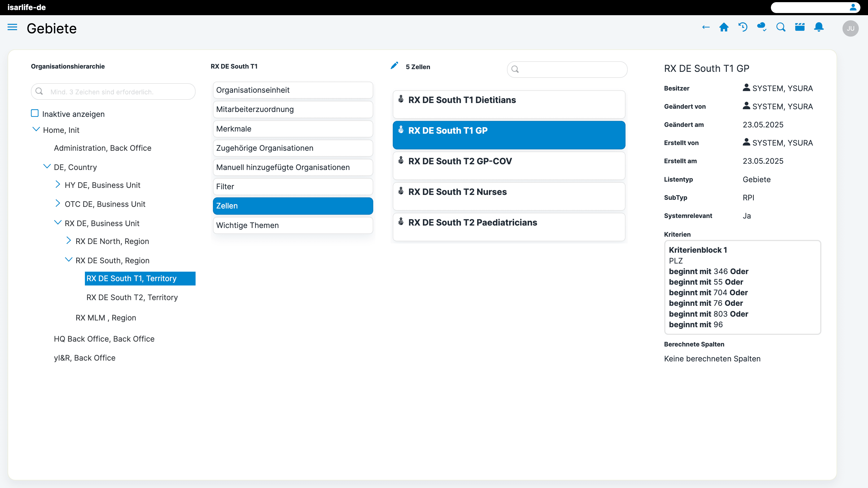The height and width of the screenshot is (488, 868).
Task: Open the global search magnifier icon
Action: click(781, 27)
